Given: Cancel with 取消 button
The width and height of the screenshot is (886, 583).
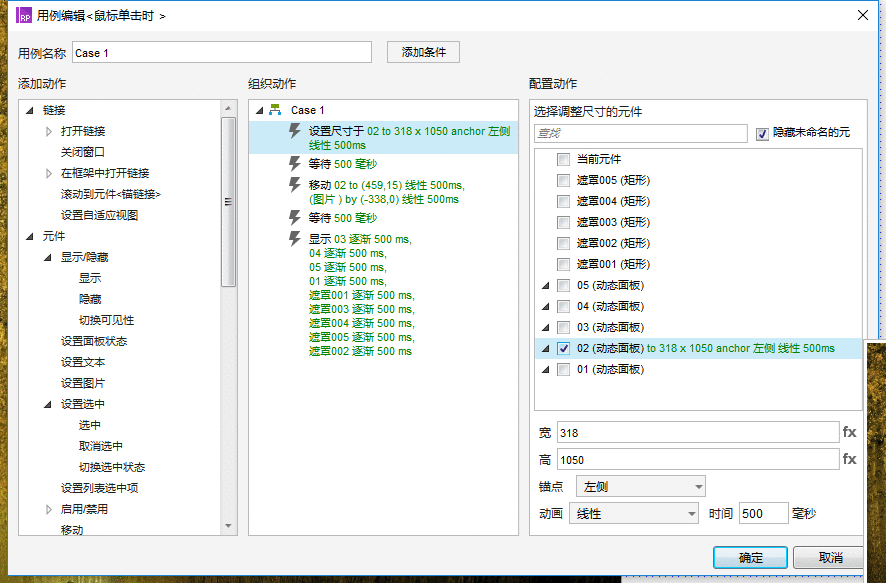Looking at the screenshot, I should [829, 558].
